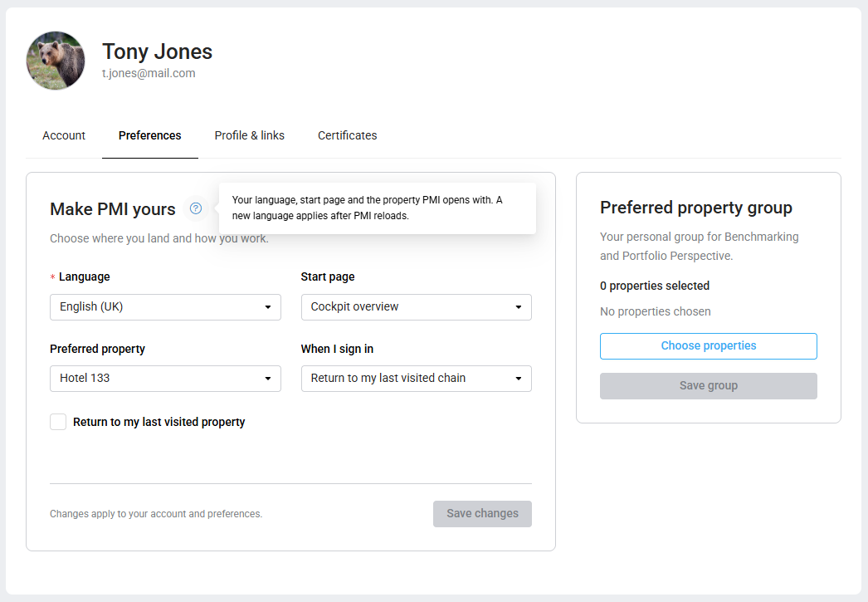This screenshot has height=602, width=868.
Task: Click 'Changes apply to your account and preferences.' note
Action: coord(156,514)
